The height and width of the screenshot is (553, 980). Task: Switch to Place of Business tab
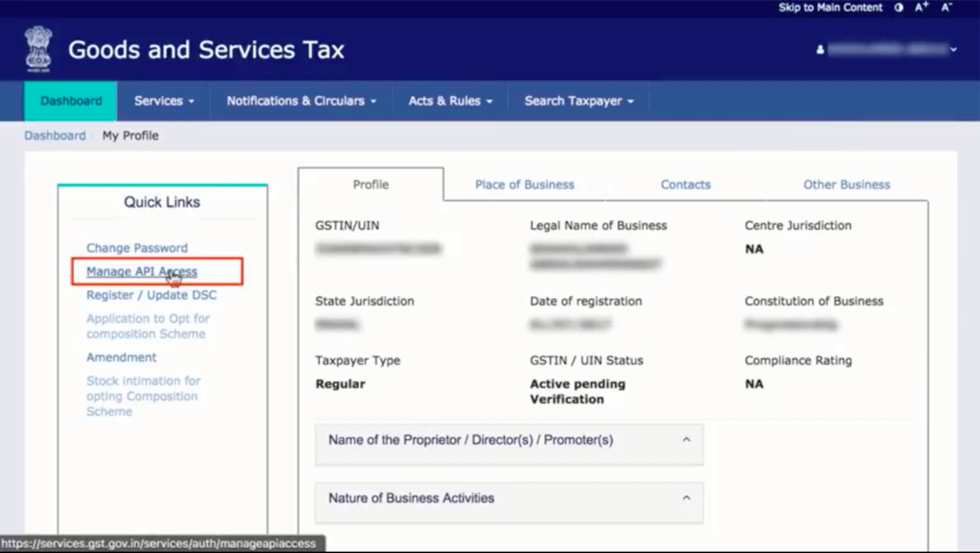coord(524,184)
